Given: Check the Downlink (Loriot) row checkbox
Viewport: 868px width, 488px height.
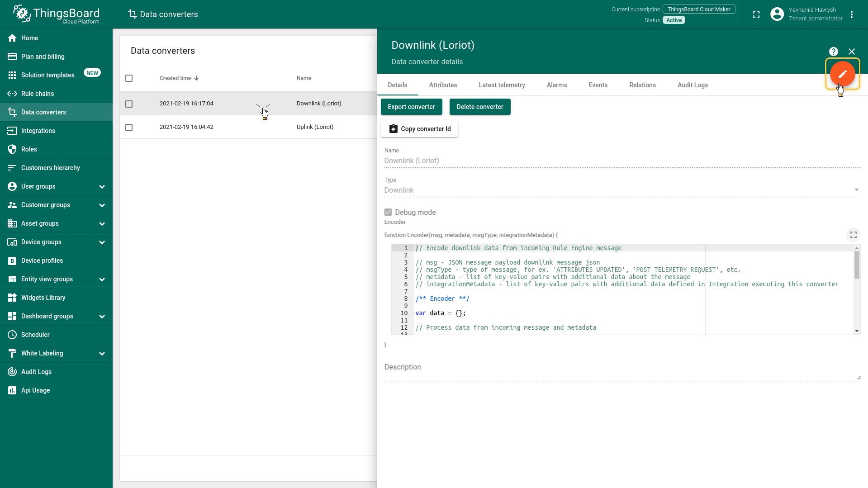Looking at the screenshot, I should click(x=129, y=104).
